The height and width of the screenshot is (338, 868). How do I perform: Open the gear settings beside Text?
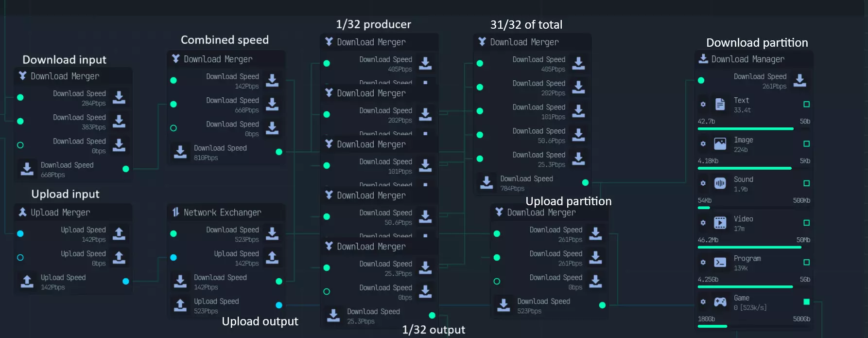tap(703, 104)
